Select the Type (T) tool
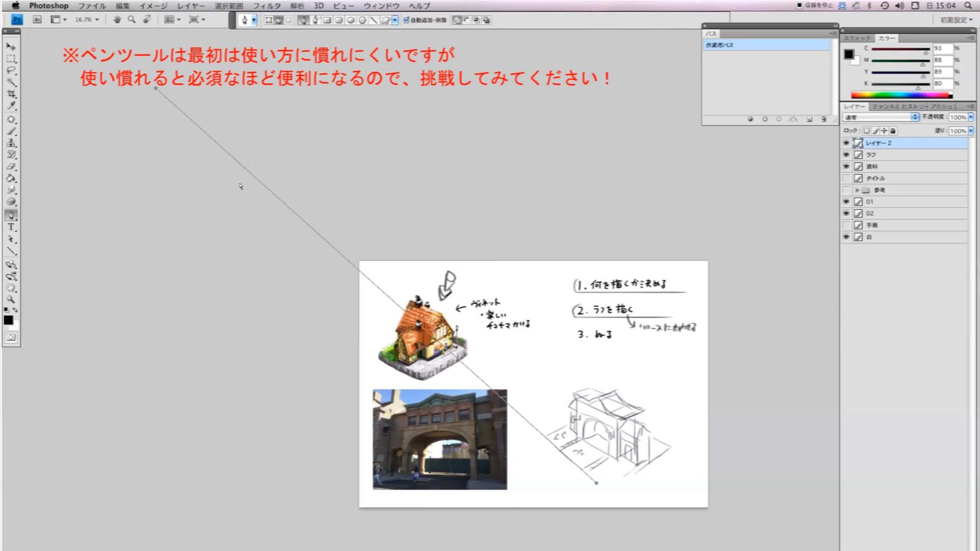 [11, 227]
